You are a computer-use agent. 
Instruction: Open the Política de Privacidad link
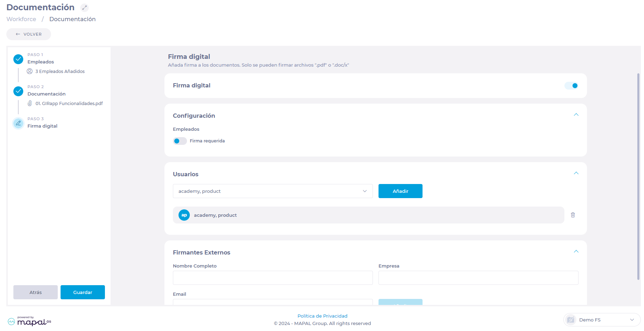[x=322, y=316]
